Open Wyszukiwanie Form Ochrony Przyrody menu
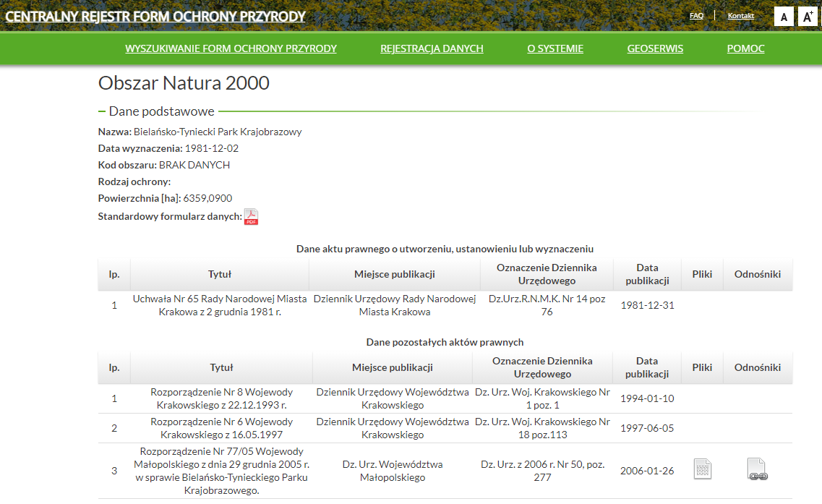This screenshot has width=822, height=504. [231, 48]
